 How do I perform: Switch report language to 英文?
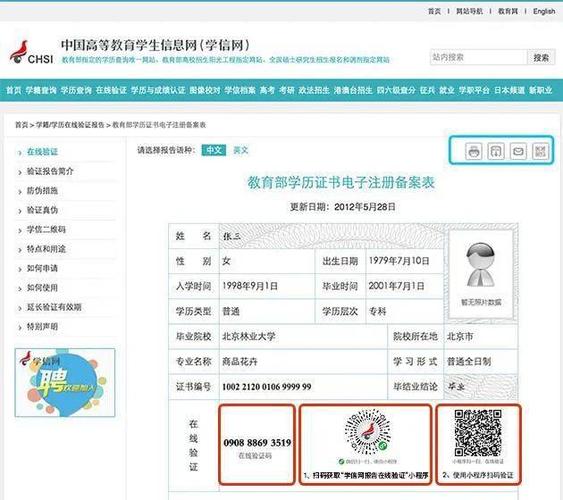pos(241,150)
